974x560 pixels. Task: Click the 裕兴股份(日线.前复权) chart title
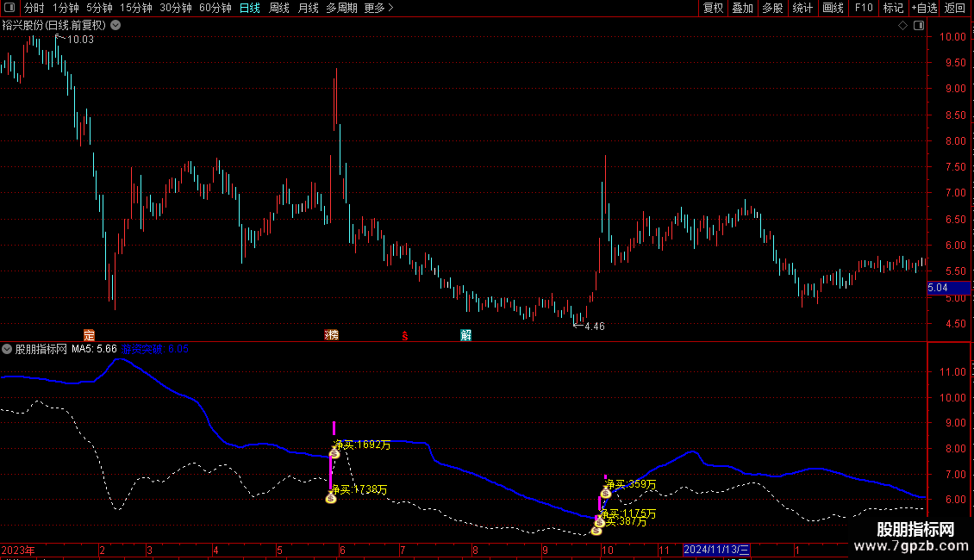54,26
